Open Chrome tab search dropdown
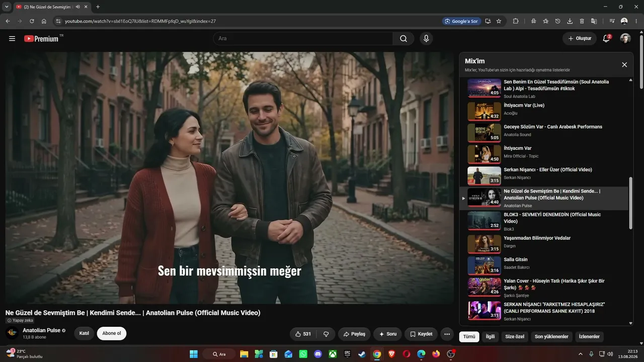 [7, 7]
